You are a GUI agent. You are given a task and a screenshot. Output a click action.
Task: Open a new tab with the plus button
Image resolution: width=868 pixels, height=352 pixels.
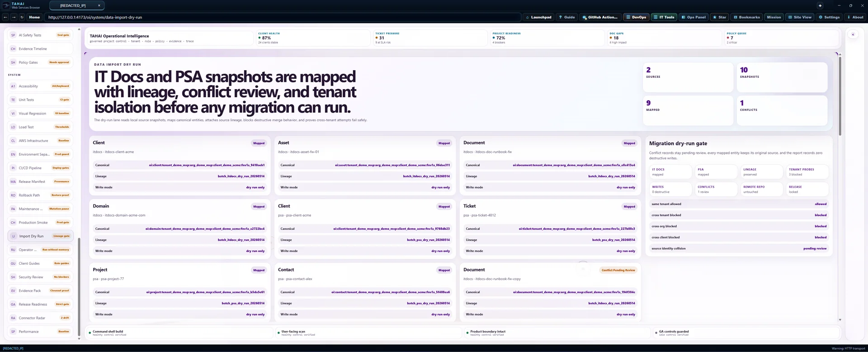pos(820,5)
